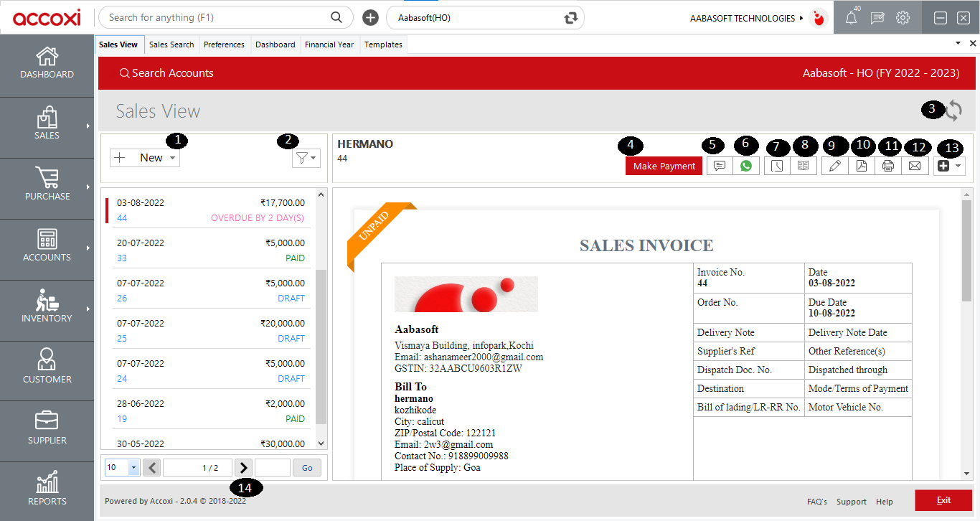Select invoice 33 dated 20-07-2022
This screenshot has height=521, width=980.
211,250
